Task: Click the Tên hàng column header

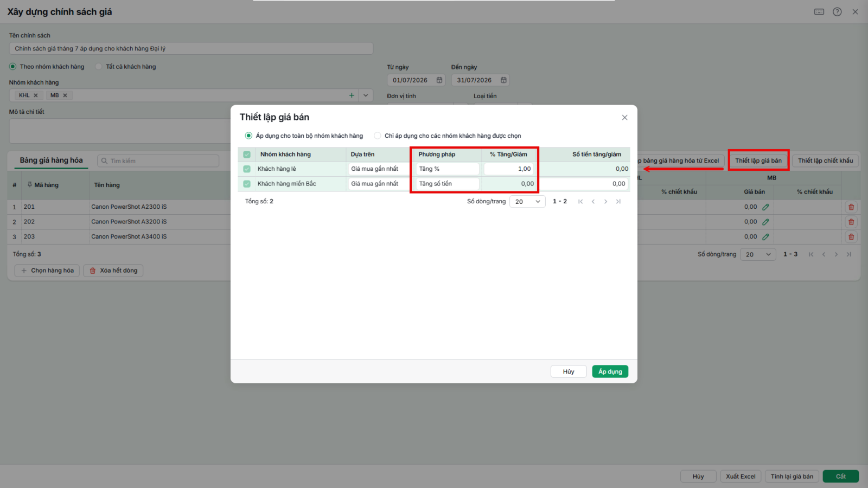Action: [107, 185]
